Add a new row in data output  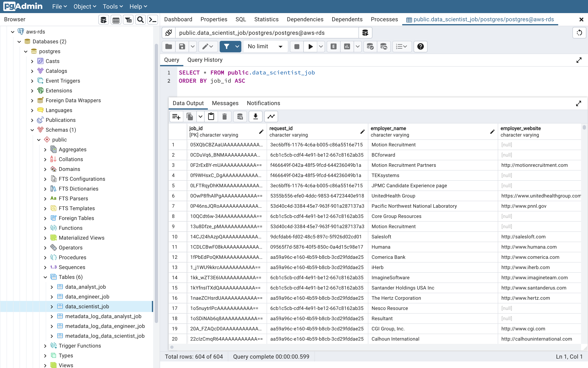tap(176, 117)
